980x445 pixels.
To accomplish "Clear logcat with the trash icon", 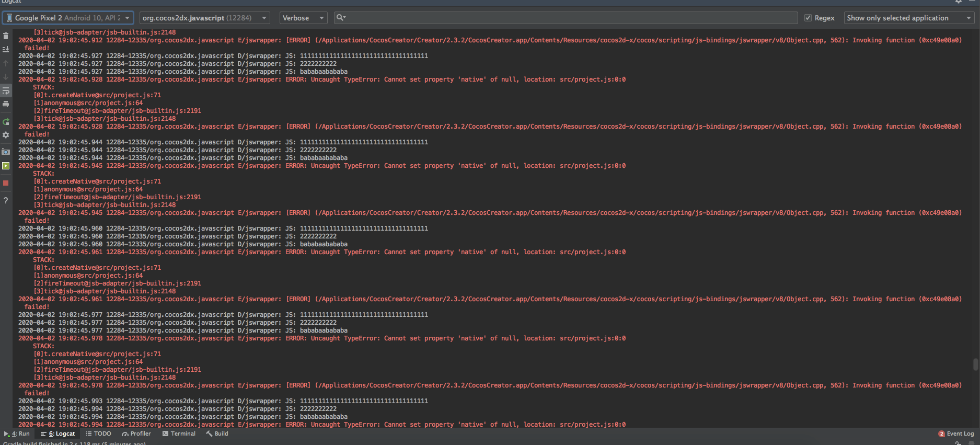I will [x=6, y=36].
